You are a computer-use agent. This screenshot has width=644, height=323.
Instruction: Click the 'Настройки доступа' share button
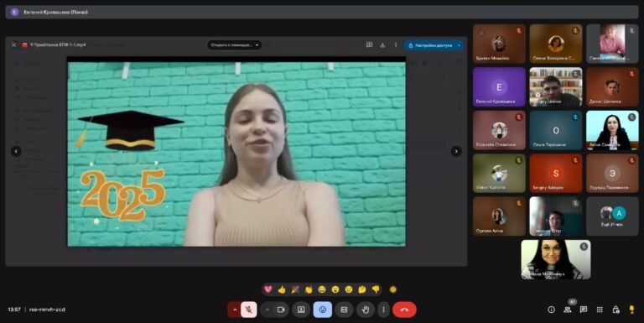coord(430,45)
